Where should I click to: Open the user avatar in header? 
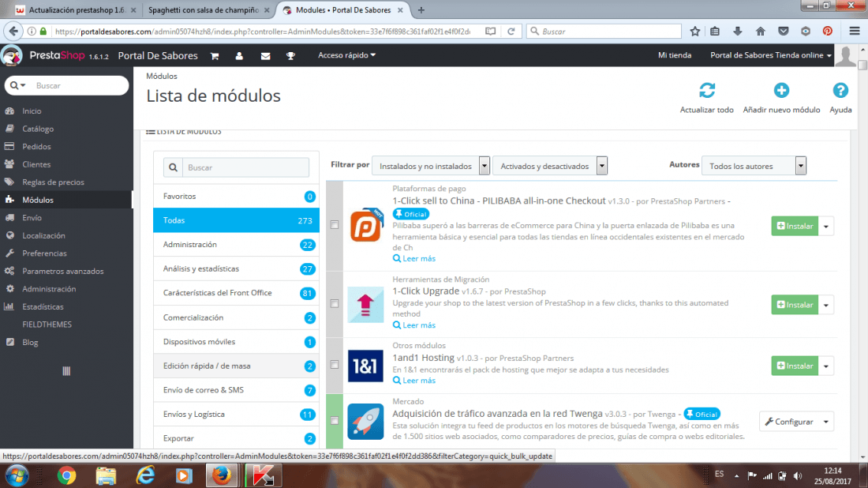click(845, 56)
